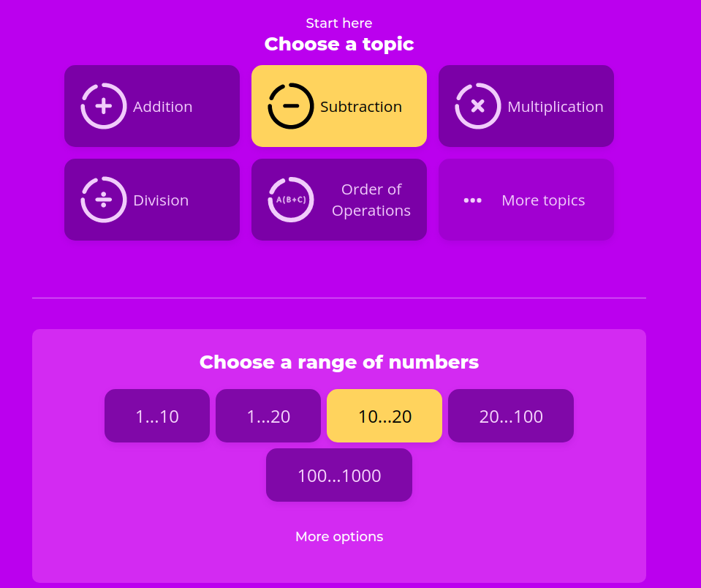This screenshot has width=701, height=588.
Task: Click the Choose a topic heading
Action: 338,44
